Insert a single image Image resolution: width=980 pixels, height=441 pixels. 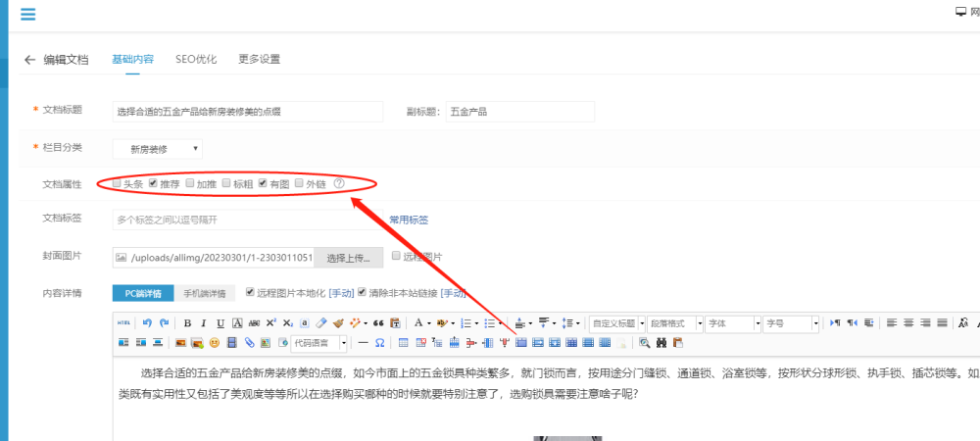coord(180,342)
